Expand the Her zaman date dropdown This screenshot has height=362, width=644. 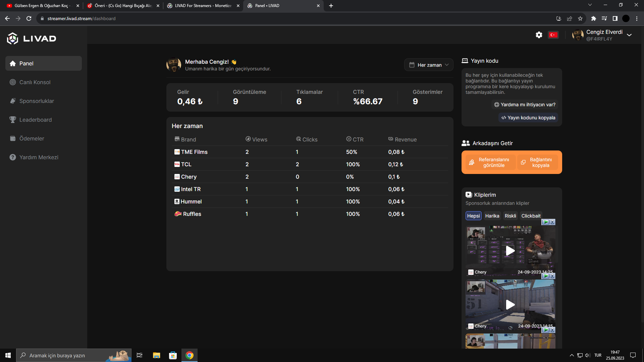(x=429, y=65)
